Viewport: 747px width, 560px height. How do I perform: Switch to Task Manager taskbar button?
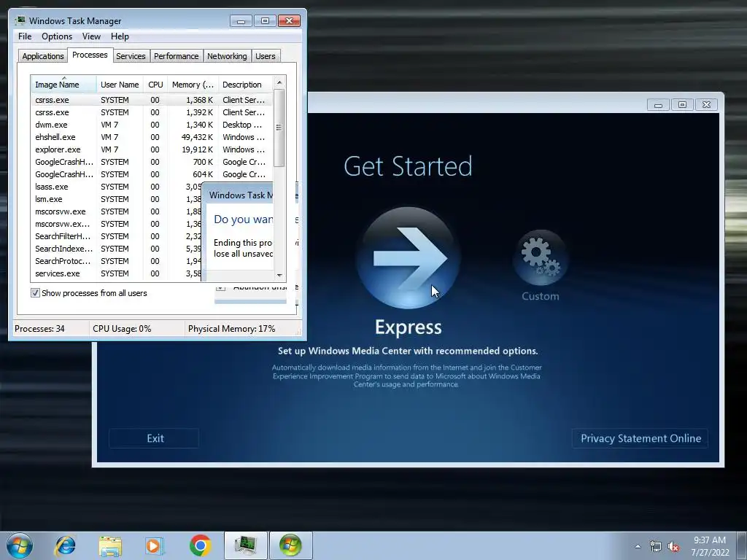pos(246,545)
